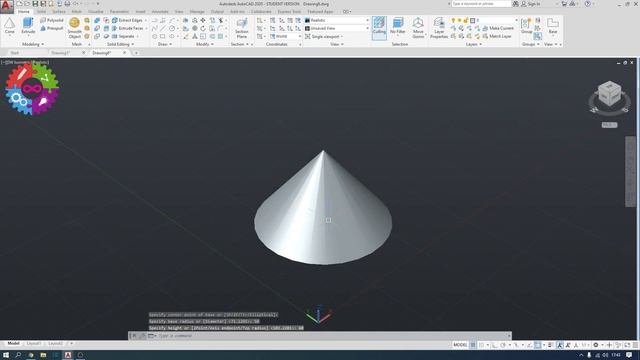Open the Section Plane tool
This screenshot has height=360, width=640.
coord(242,28)
